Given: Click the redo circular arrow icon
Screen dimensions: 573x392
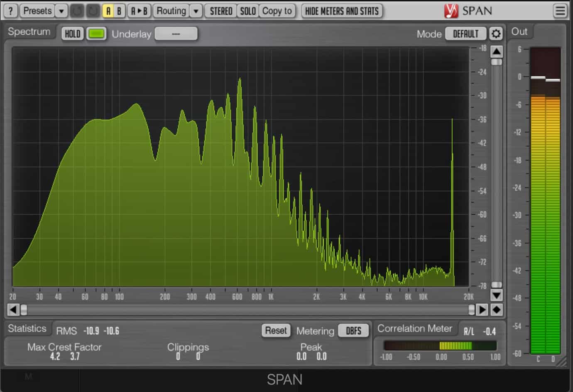Looking at the screenshot, I should (x=92, y=11).
